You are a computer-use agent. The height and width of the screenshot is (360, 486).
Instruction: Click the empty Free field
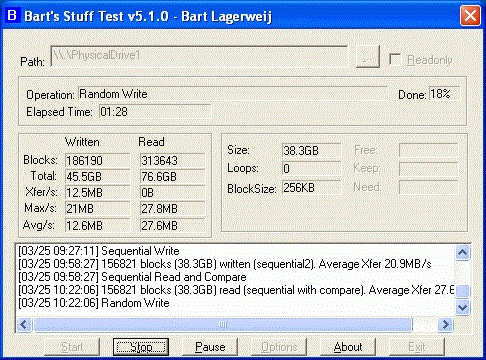click(428, 150)
